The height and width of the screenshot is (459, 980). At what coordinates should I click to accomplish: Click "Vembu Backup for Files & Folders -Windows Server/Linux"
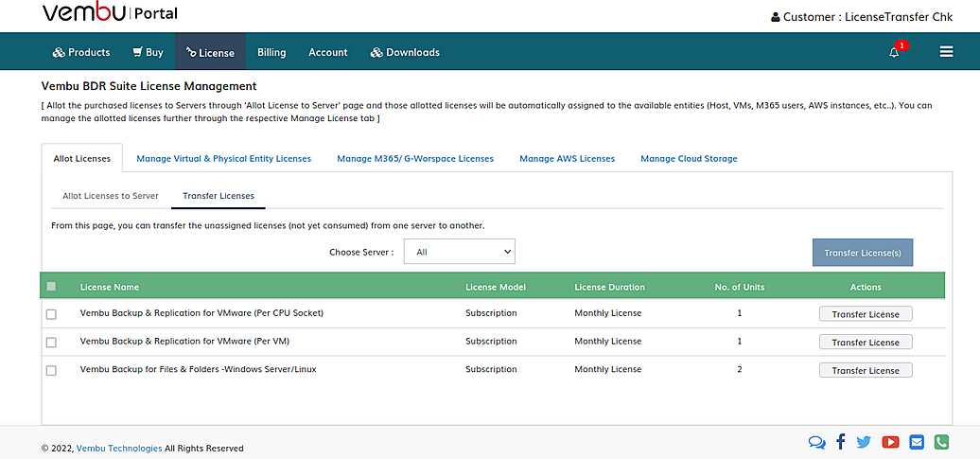pos(198,370)
